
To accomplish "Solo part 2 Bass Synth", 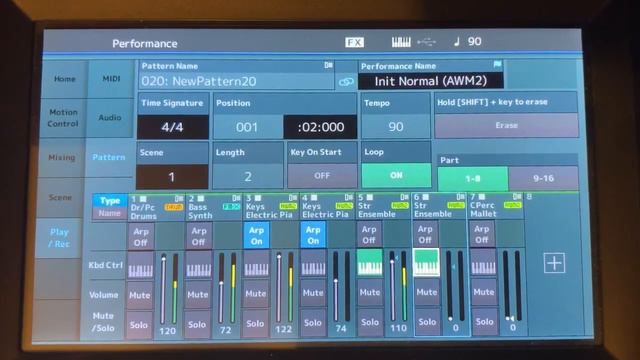I will coord(197,324).
